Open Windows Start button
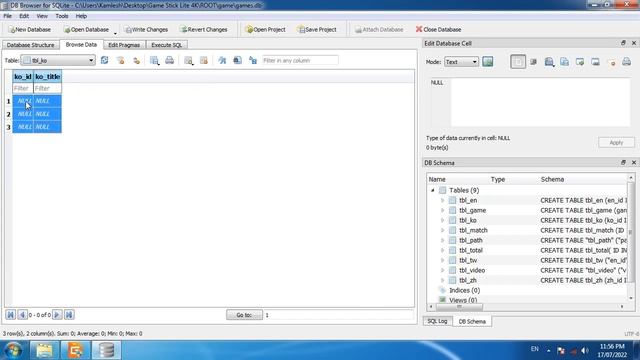The width and height of the screenshot is (640, 360). [13, 350]
